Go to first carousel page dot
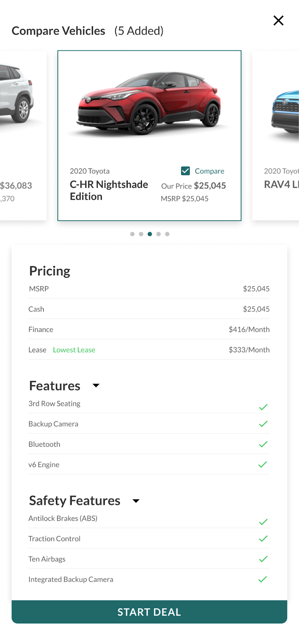The height and width of the screenshot is (644, 299). pyautogui.click(x=132, y=234)
